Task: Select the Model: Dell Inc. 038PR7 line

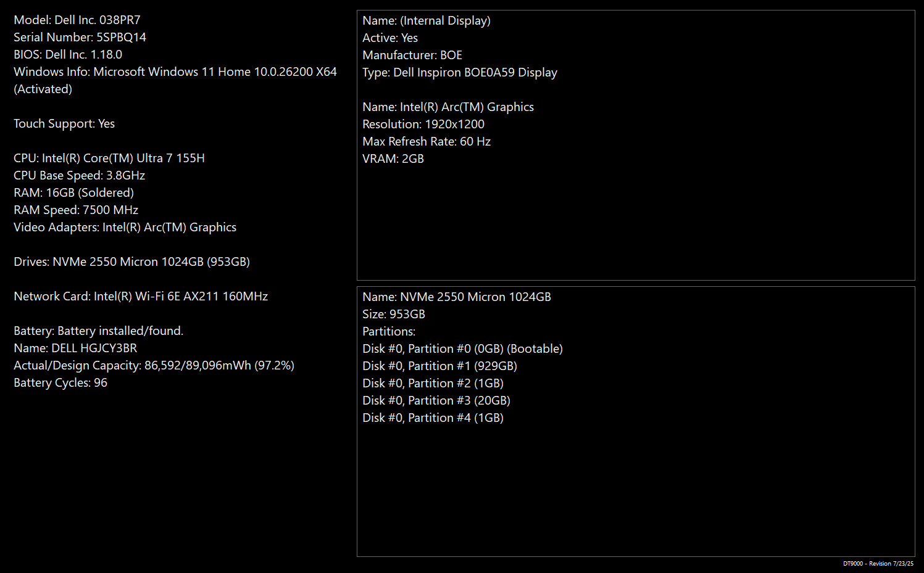Action: pos(77,20)
